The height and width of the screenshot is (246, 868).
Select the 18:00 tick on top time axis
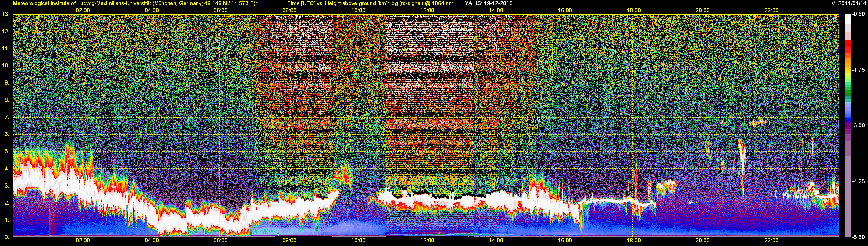coord(634,10)
